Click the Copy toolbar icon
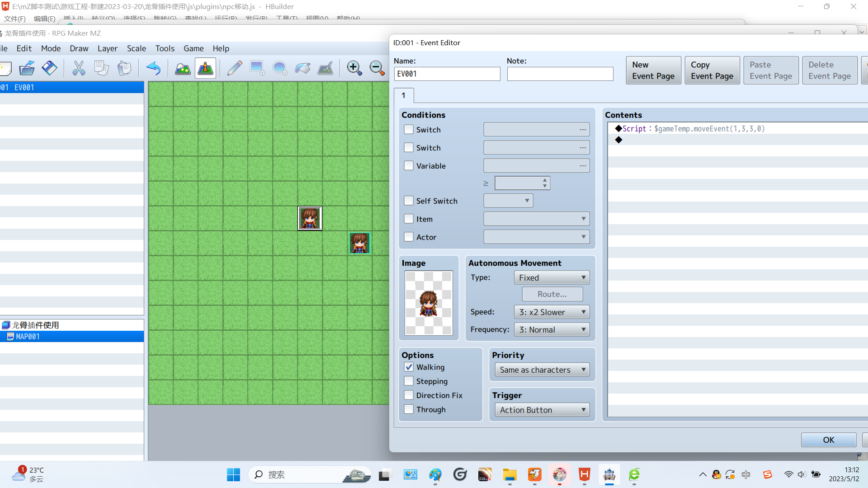The height and width of the screenshot is (488, 868). pos(101,68)
